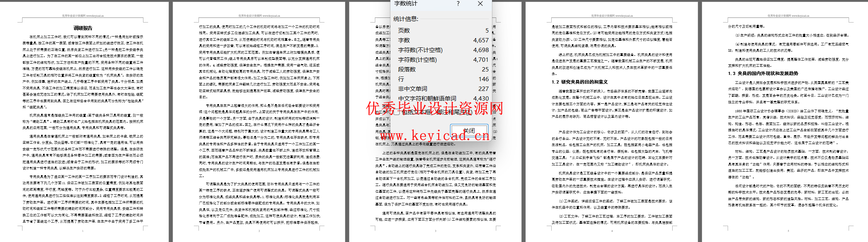868x242 pixels.
Task: Select the 页数 statistic row
Action: [x=442, y=30]
